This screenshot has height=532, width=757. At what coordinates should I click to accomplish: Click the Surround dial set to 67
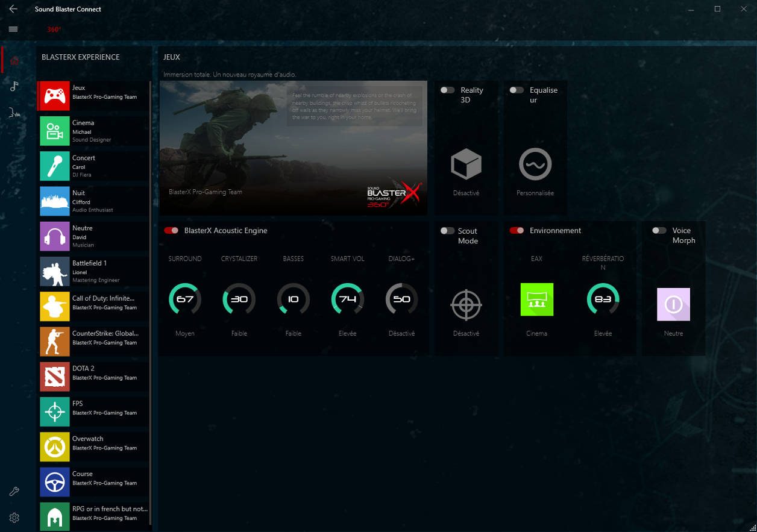point(185,299)
